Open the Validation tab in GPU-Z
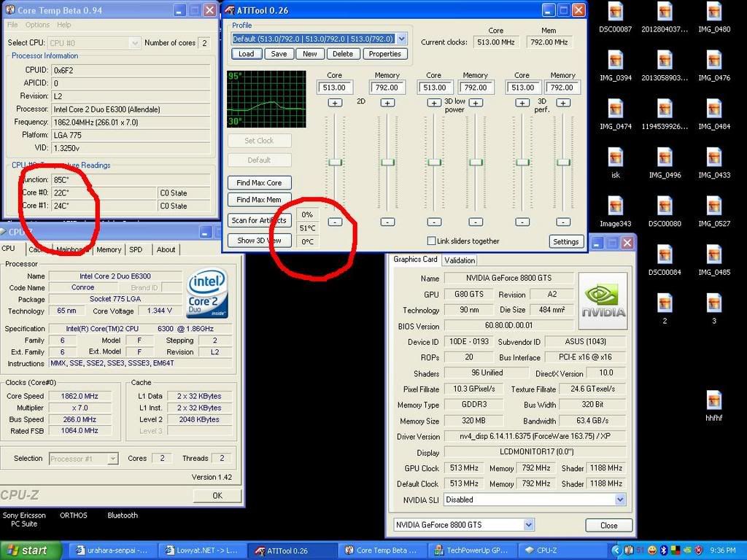 point(460,260)
